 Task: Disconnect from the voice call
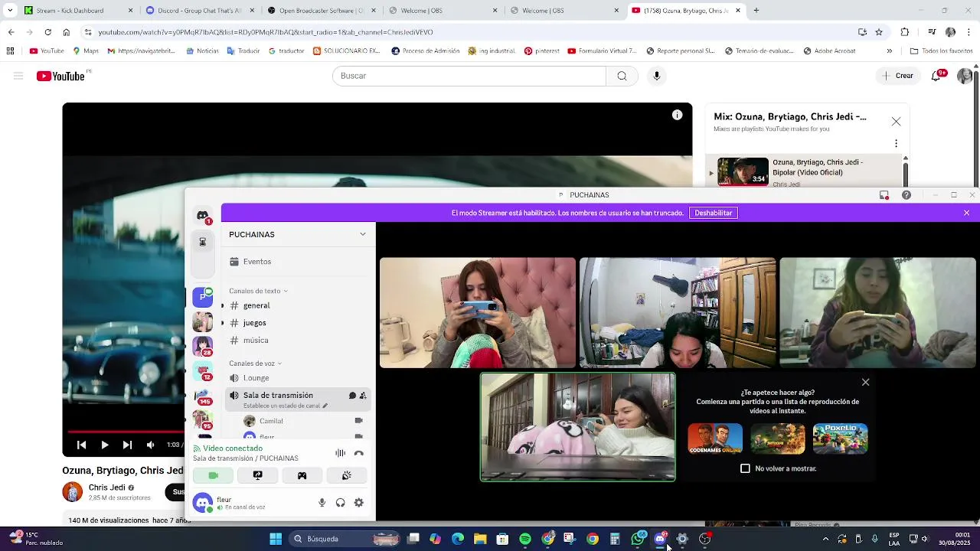[x=358, y=453]
